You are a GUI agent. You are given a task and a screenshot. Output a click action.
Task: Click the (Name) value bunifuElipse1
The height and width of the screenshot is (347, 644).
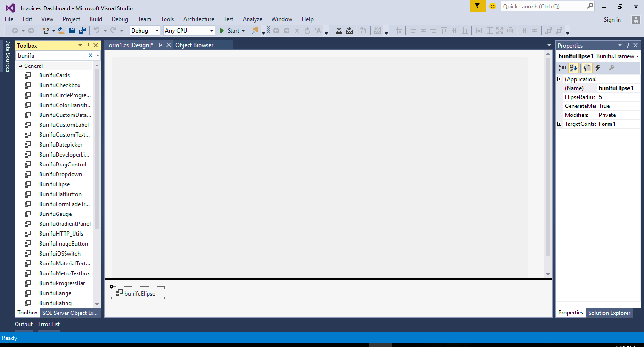coord(619,88)
